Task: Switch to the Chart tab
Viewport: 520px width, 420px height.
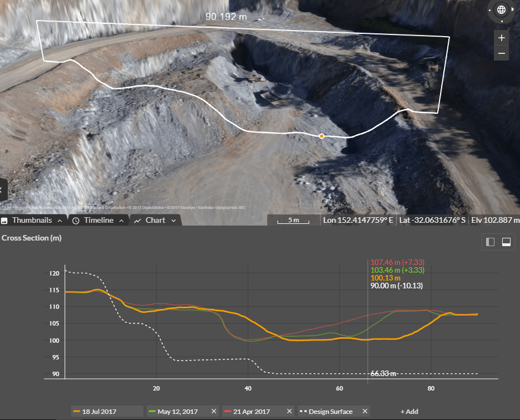Action: tap(156, 220)
